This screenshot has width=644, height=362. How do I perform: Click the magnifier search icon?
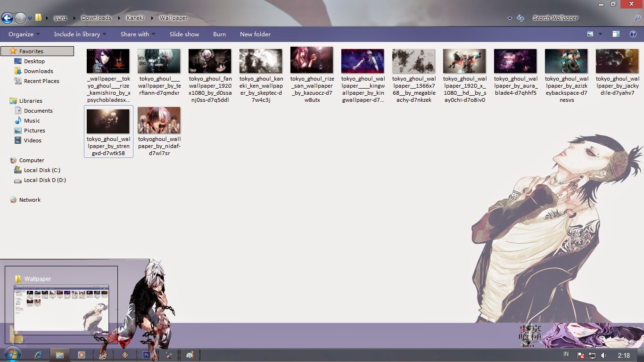pos(638,18)
